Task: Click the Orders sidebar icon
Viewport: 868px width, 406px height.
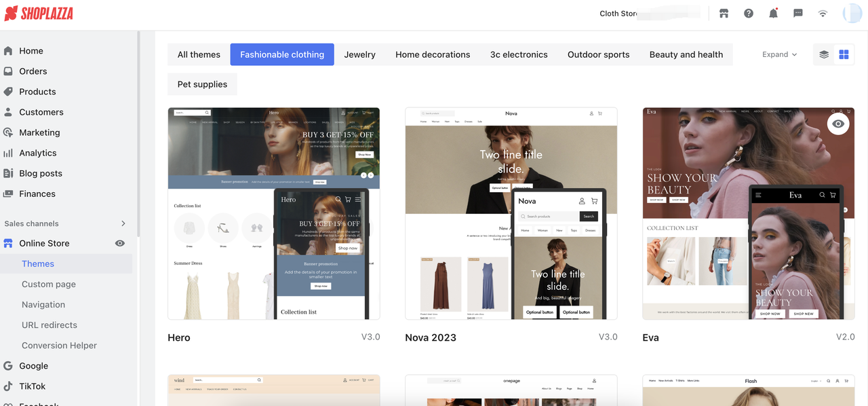Action: 8,71
